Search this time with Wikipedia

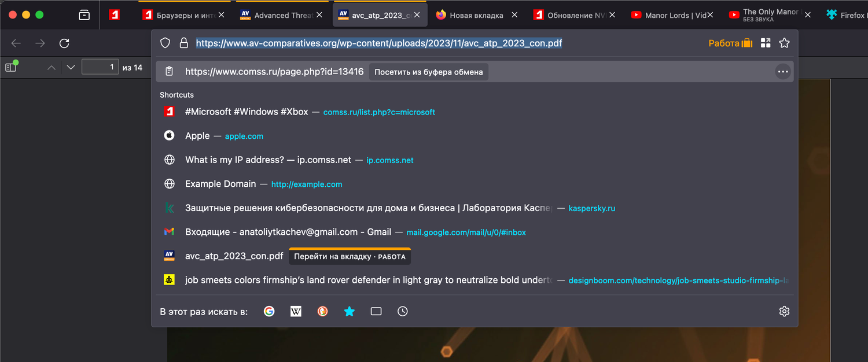[x=296, y=311]
